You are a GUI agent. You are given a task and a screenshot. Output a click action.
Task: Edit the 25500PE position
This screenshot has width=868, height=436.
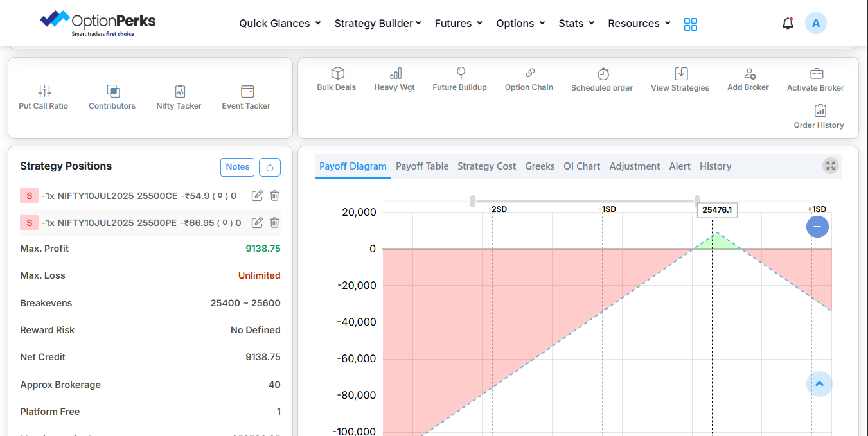tap(257, 223)
